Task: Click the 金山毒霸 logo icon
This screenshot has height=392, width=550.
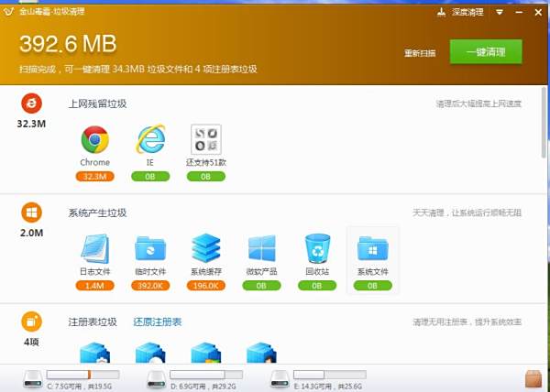Action: 8,12
